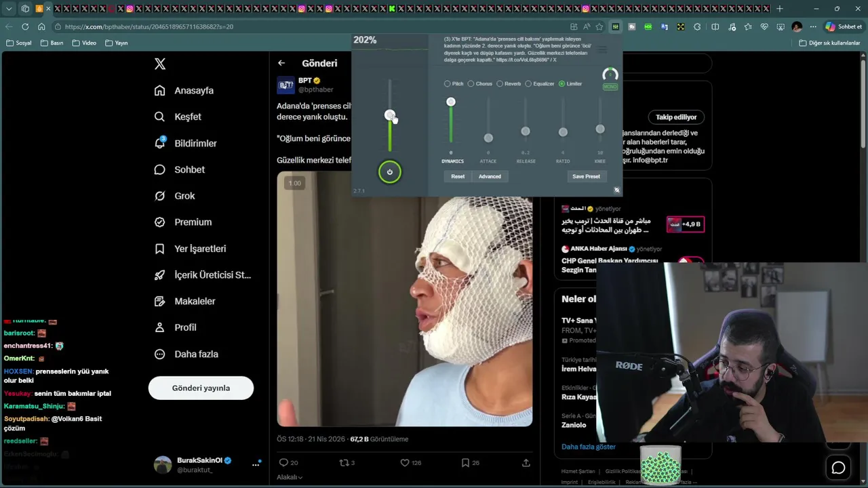Open the Extensions puzzle icon
This screenshot has width=868, height=488.
point(697,26)
